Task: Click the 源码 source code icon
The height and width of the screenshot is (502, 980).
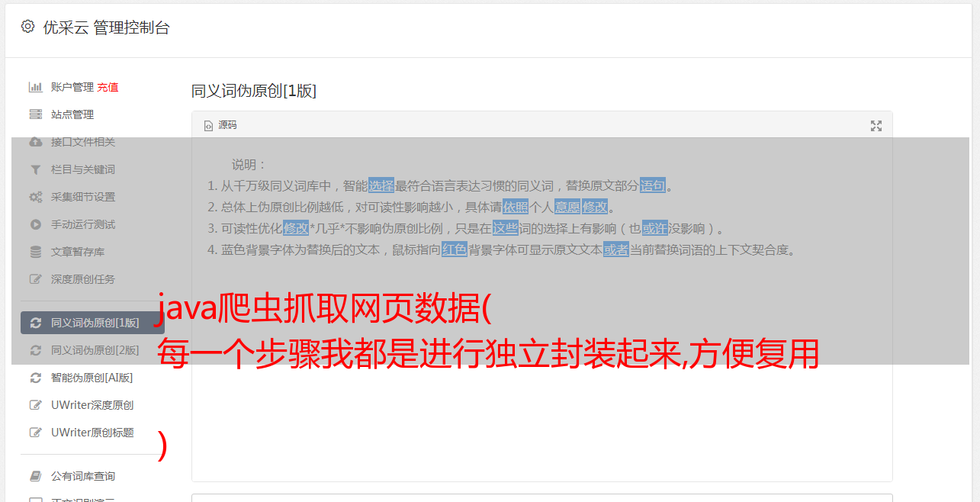Action: click(x=208, y=126)
